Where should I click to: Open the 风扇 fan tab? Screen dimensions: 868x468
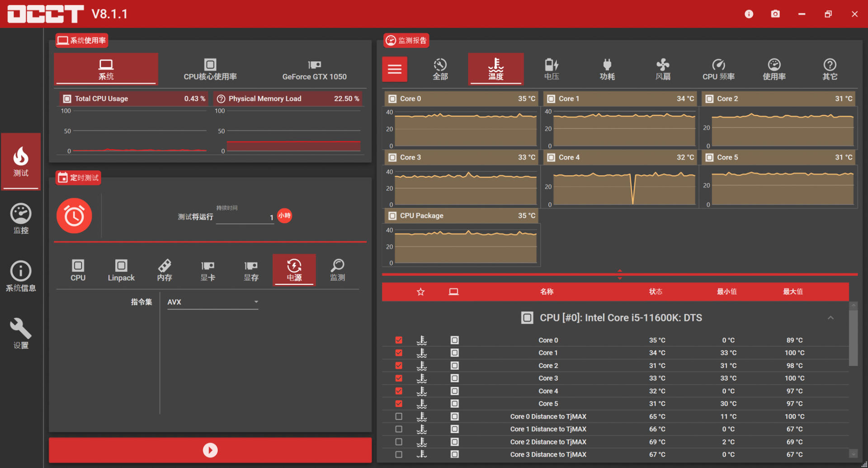click(663, 69)
